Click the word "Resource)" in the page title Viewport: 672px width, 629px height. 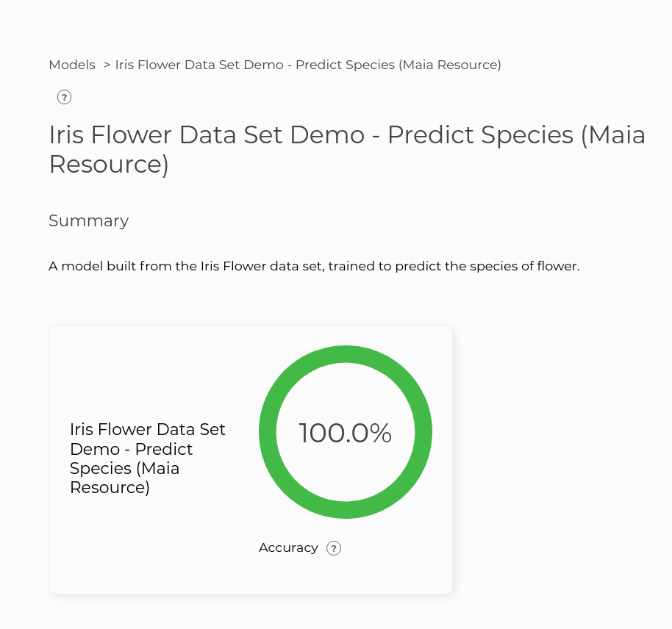pyautogui.click(x=108, y=165)
